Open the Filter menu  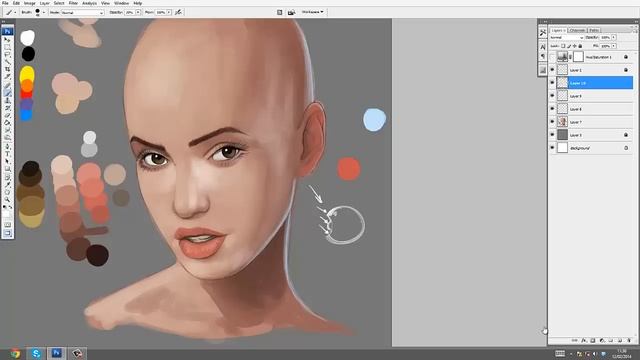(73, 3)
